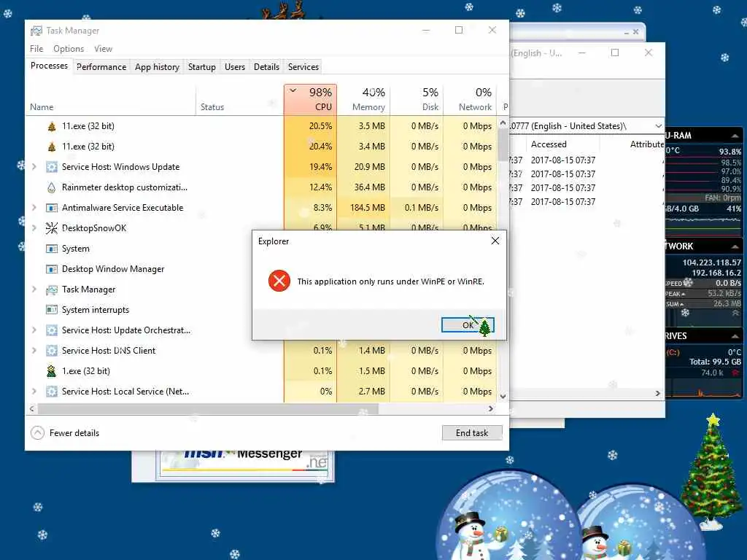747x560 pixels.
Task: Click End task button
Action: [x=472, y=433]
